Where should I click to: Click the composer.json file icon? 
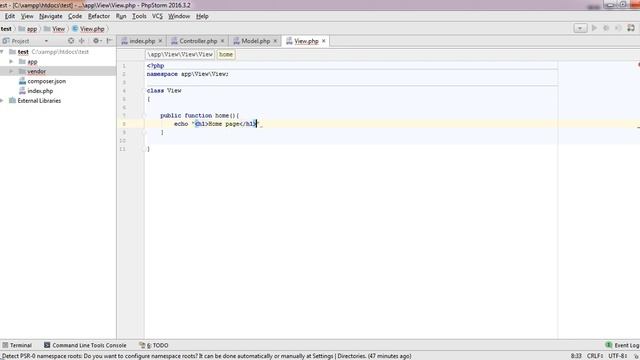tap(22, 81)
